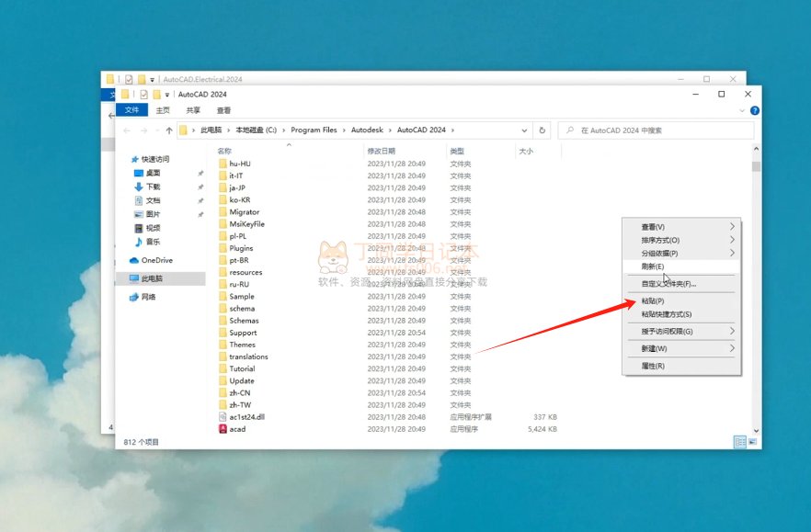Image resolution: width=811 pixels, height=532 pixels.
Task: Go up one folder level
Action: pos(169,130)
